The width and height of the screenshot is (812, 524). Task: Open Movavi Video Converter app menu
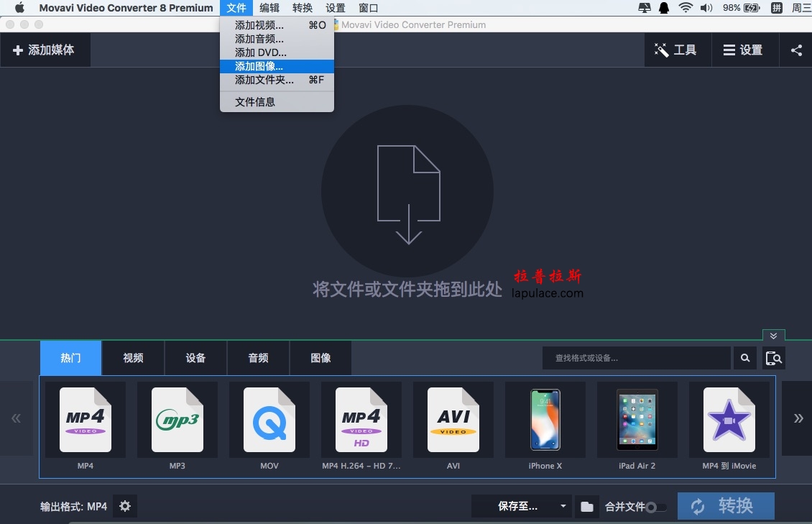(x=126, y=8)
